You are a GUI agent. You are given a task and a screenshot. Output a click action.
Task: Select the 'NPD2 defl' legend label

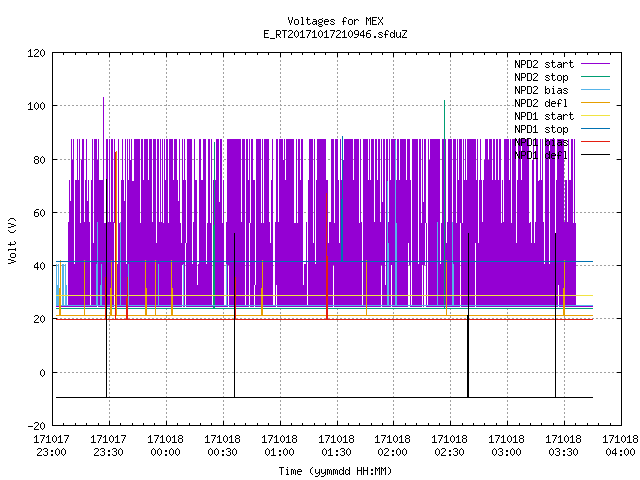tap(541, 103)
